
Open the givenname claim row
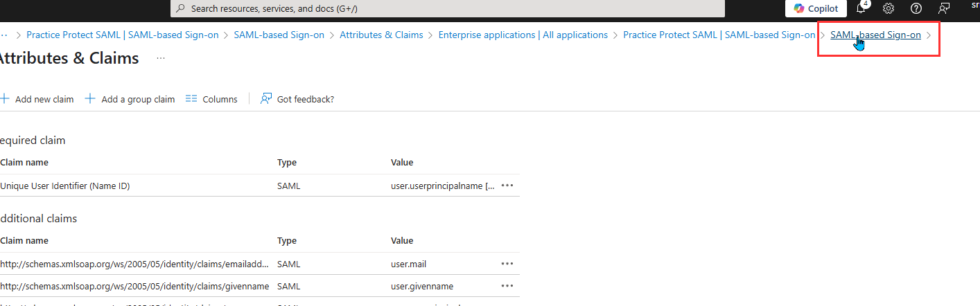point(134,286)
